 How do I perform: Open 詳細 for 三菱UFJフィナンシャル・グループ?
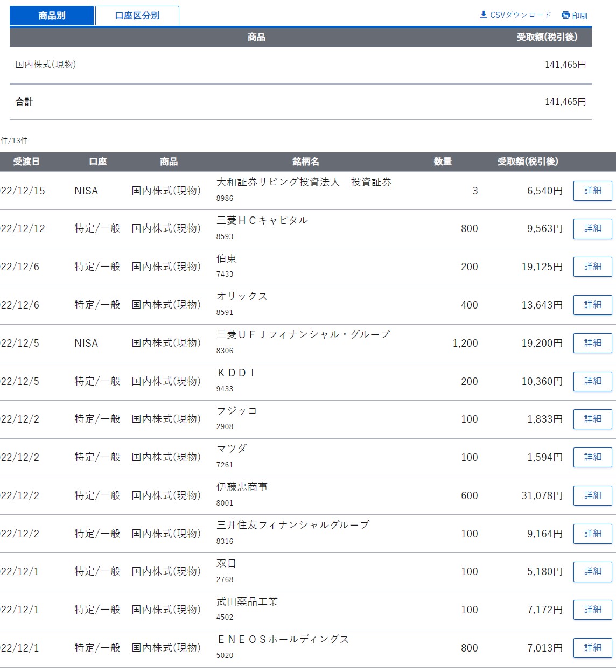pos(592,343)
